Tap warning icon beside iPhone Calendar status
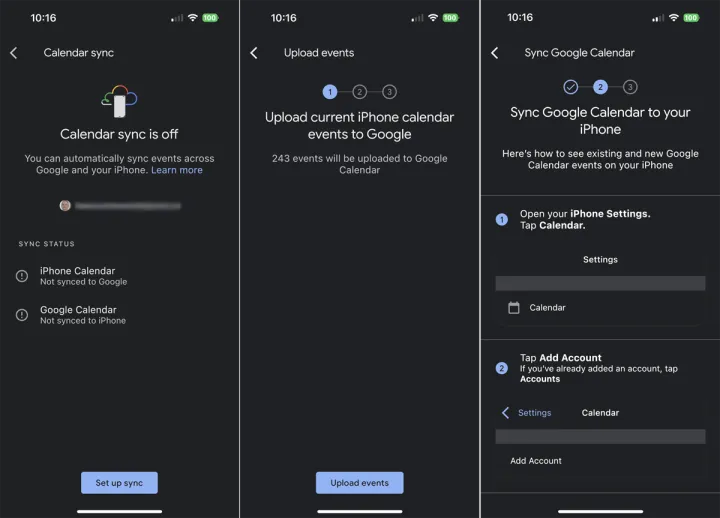 pyautogui.click(x=22, y=276)
